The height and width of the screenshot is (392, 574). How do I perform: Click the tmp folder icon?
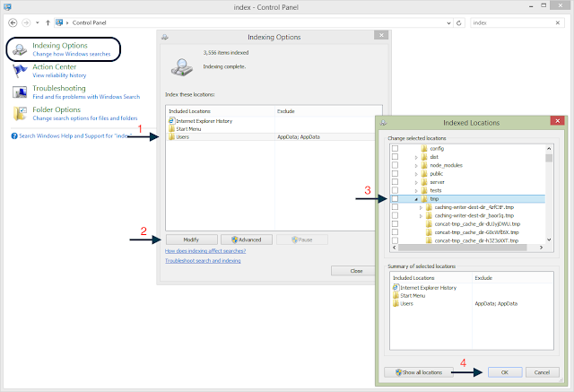pos(424,199)
